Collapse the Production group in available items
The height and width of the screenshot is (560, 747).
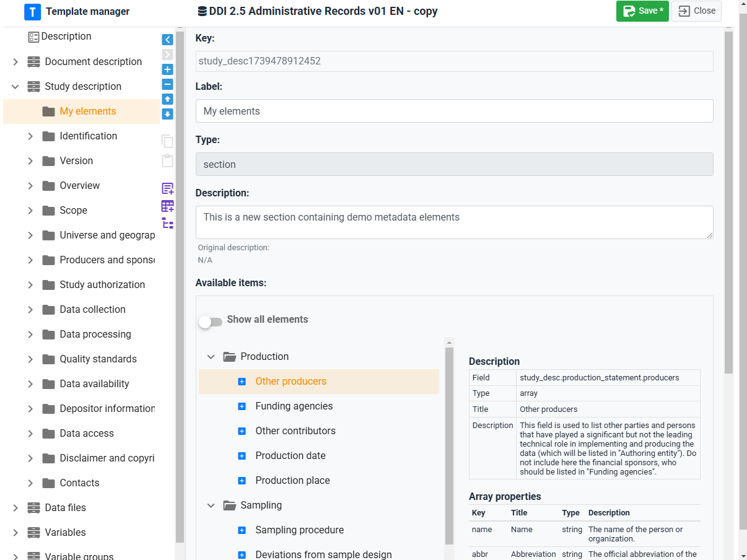click(211, 357)
